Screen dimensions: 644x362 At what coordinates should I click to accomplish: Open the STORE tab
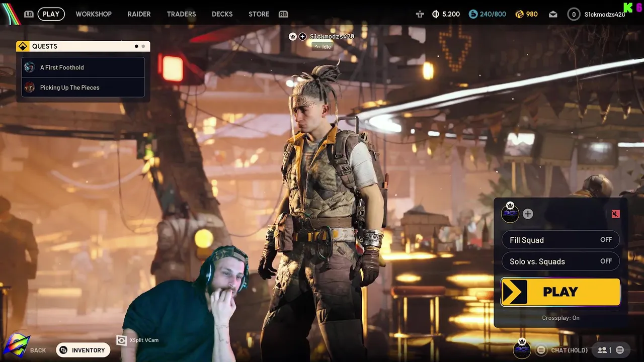tap(259, 14)
